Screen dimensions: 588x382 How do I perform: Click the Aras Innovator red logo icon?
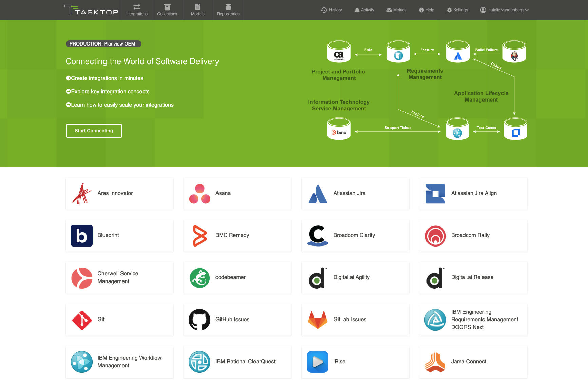coord(81,193)
